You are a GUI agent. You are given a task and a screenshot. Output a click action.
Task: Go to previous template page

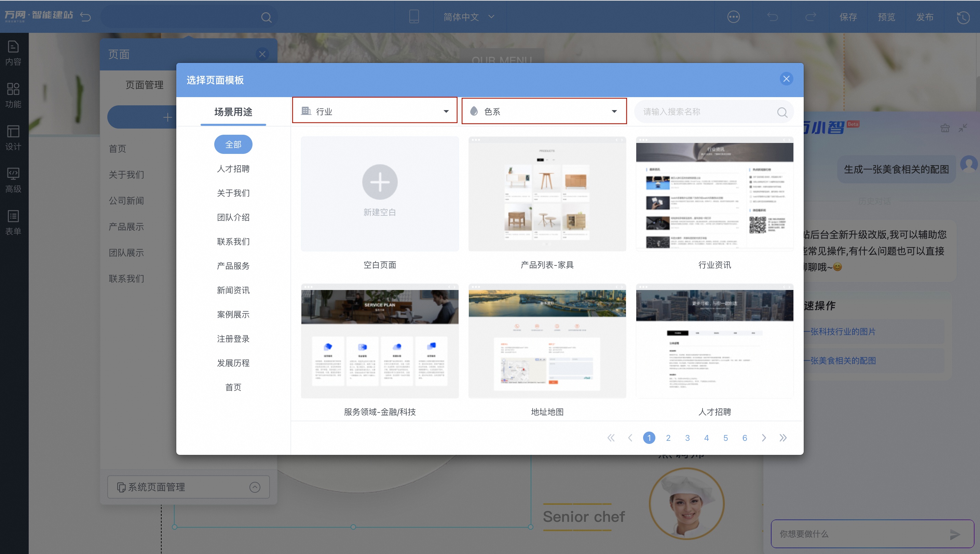pos(630,438)
